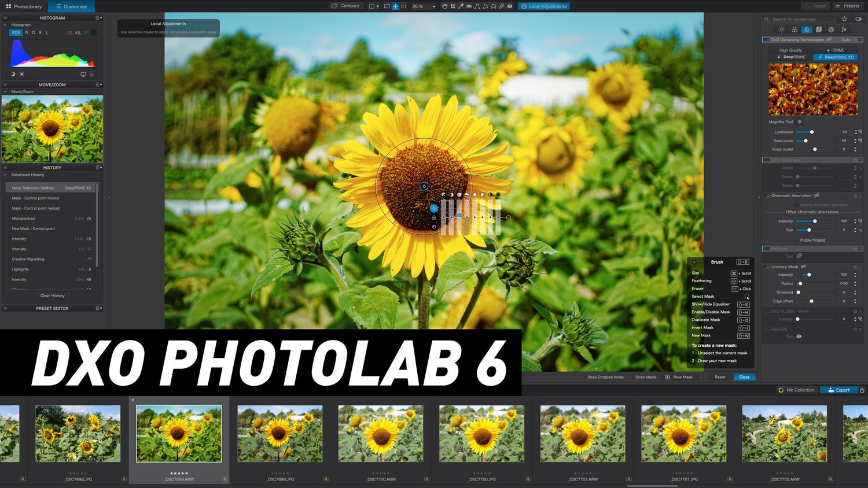
Task: Select the Hand pan tool in toolbar
Action: pyautogui.click(x=444, y=6)
